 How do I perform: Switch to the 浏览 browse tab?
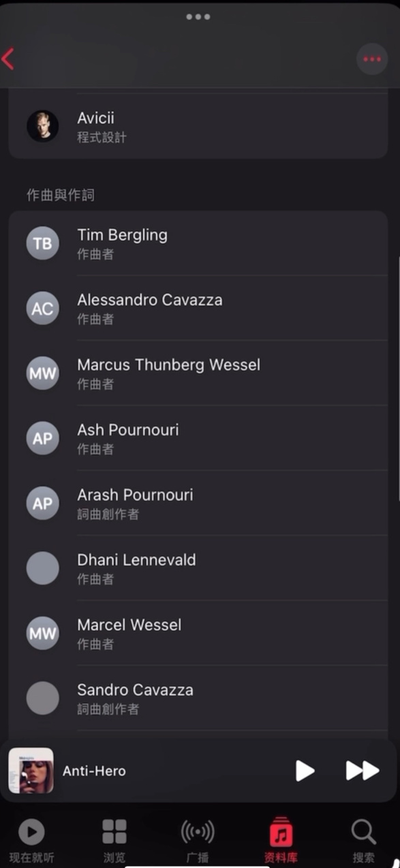point(114,841)
